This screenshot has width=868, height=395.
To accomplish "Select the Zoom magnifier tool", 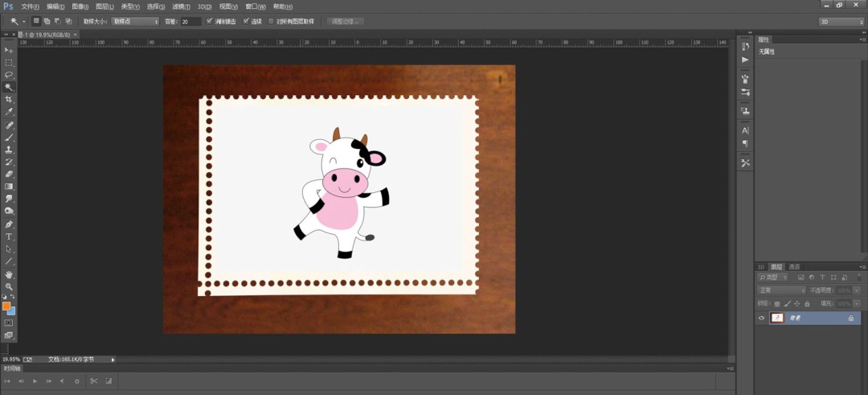I will [9, 287].
